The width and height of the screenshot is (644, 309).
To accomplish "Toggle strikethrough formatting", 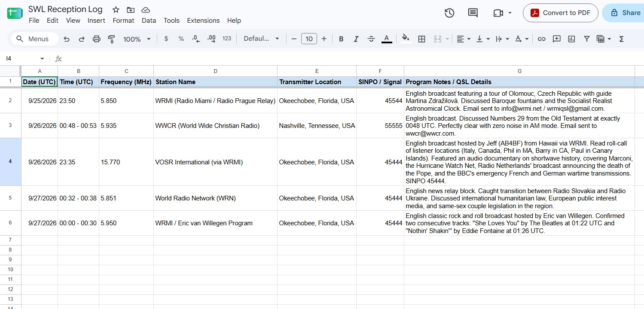I will (x=371, y=39).
